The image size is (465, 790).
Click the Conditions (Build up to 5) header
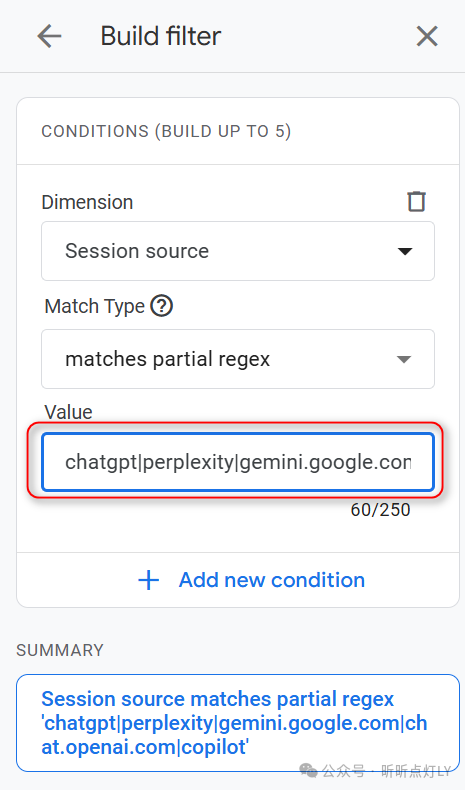tap(166, 131)
